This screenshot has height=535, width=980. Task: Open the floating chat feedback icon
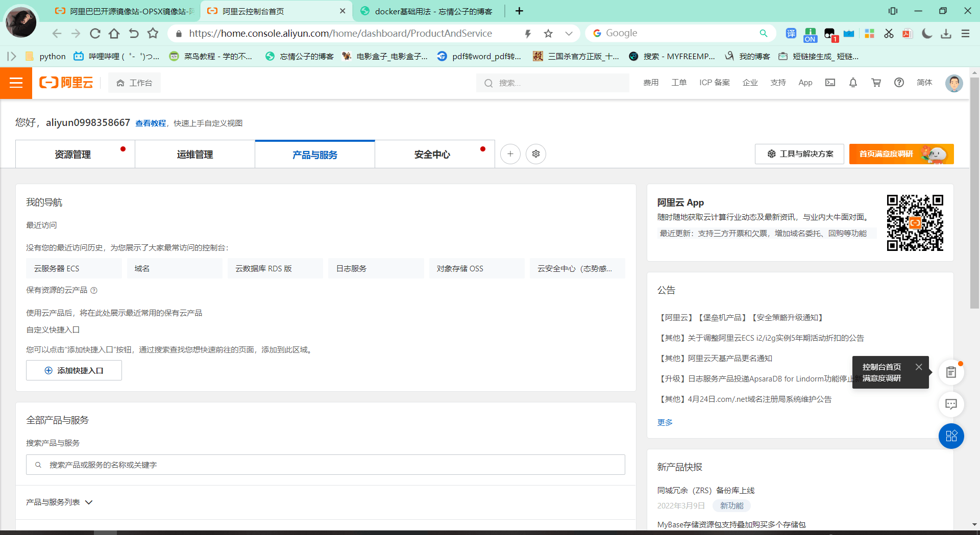(951, 404)
